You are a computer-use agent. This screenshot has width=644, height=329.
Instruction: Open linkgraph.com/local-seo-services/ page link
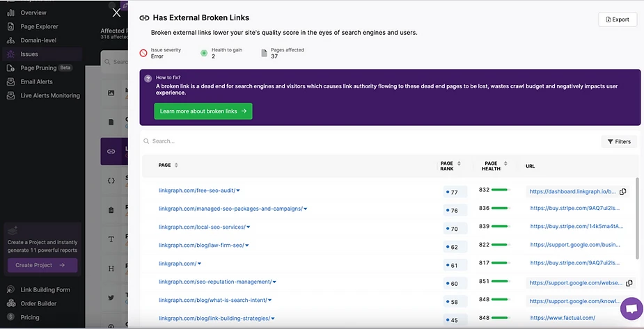point(202,227)
